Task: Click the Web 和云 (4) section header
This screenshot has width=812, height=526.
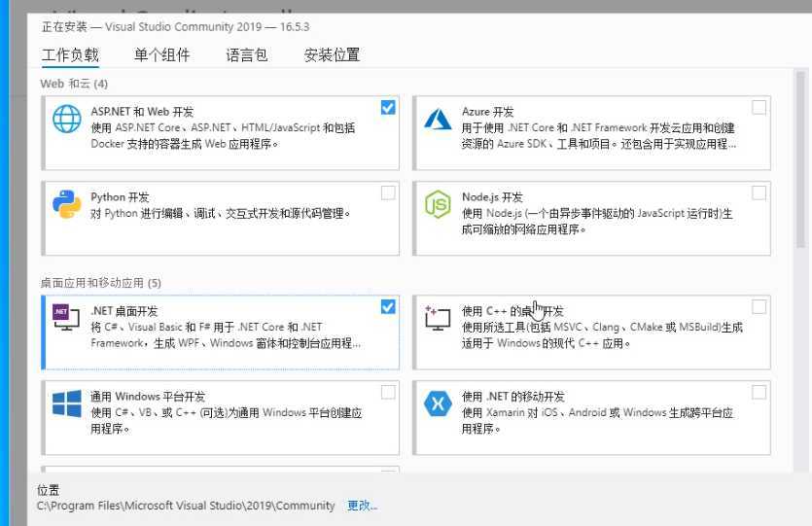Action: tap(74, 84)
